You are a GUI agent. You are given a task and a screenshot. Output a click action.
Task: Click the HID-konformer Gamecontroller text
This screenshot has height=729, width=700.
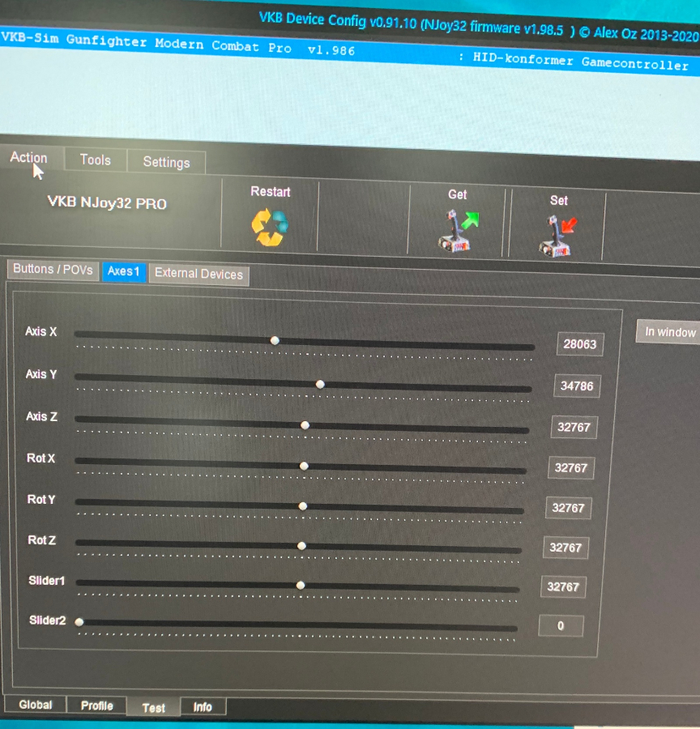(580, 61)
